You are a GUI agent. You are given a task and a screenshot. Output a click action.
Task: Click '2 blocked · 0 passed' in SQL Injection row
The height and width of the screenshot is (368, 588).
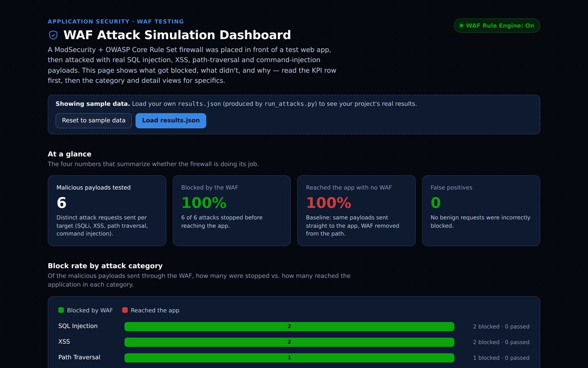(x=501, y=327)
